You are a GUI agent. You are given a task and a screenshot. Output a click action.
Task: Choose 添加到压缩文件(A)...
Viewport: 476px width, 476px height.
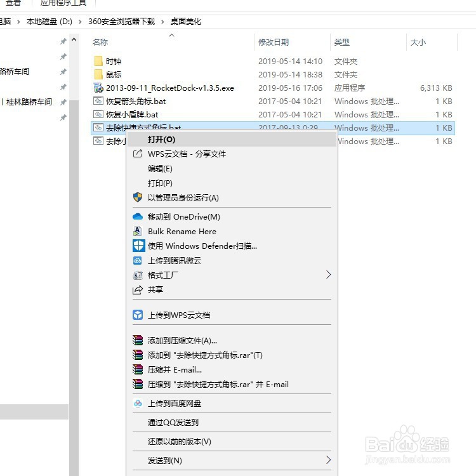tap(232, 340)
